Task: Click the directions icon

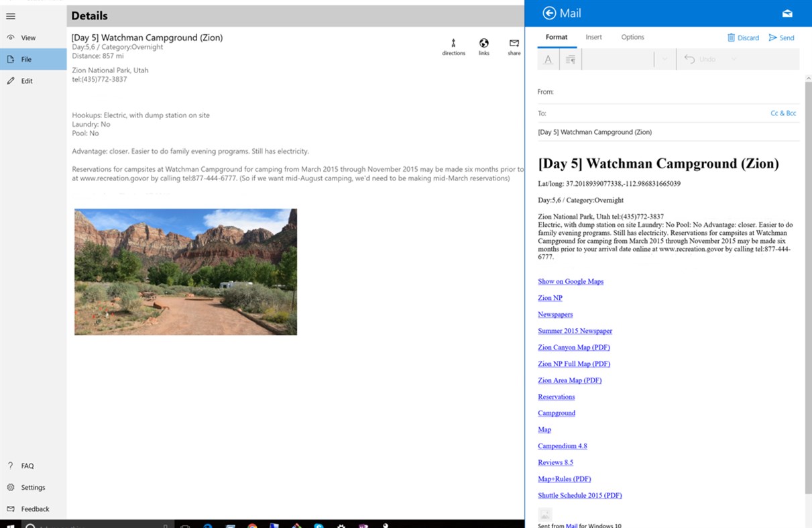Action: (453, 47)
